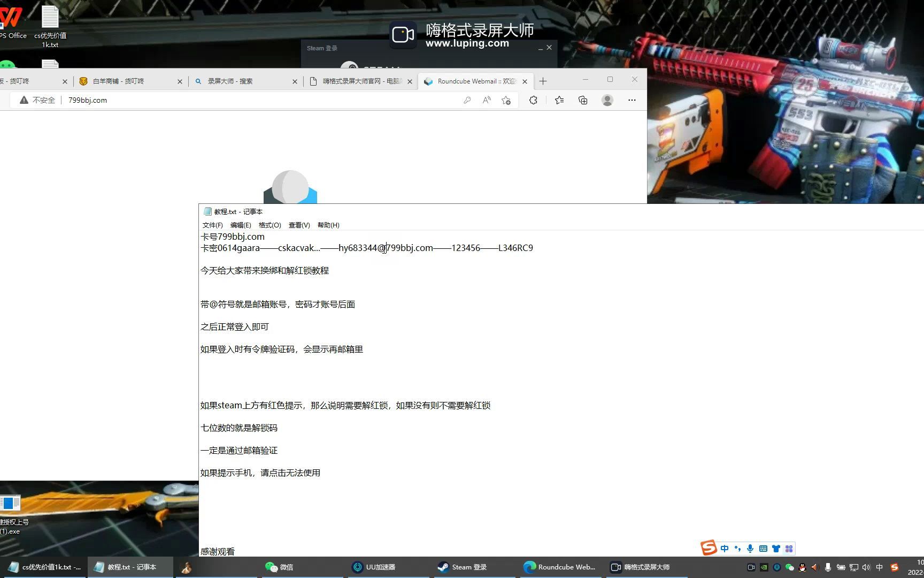924x578 pixels.
Task: Open the 编辑(E) menu in Notepad
Action: click(x=241, y=225)
